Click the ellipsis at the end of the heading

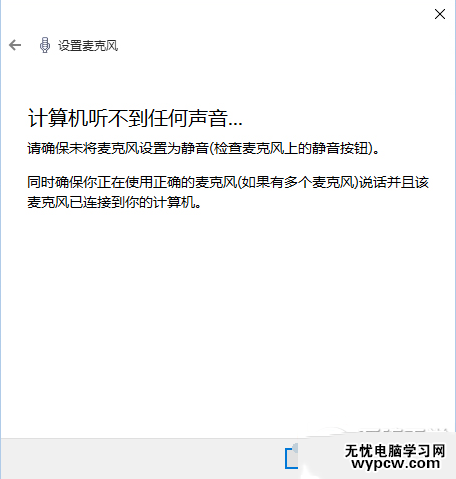pos(235,125)
